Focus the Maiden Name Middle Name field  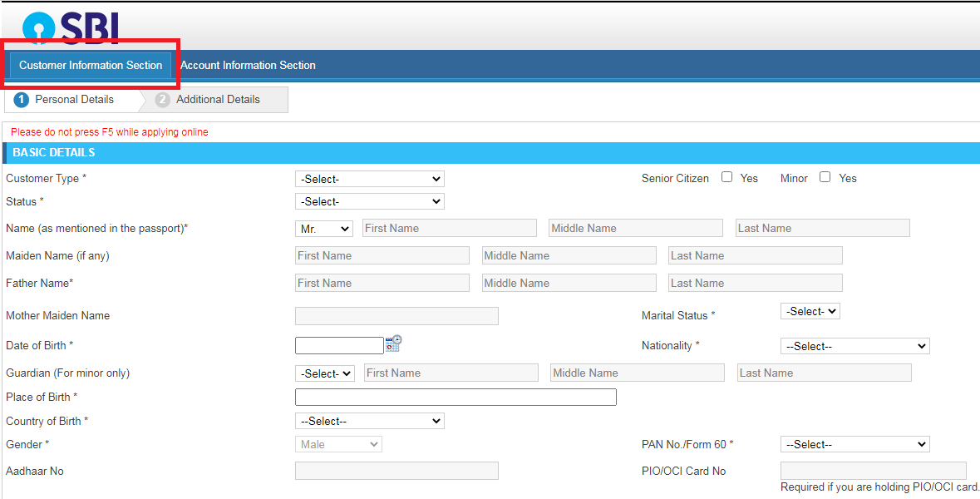point(569,255)
